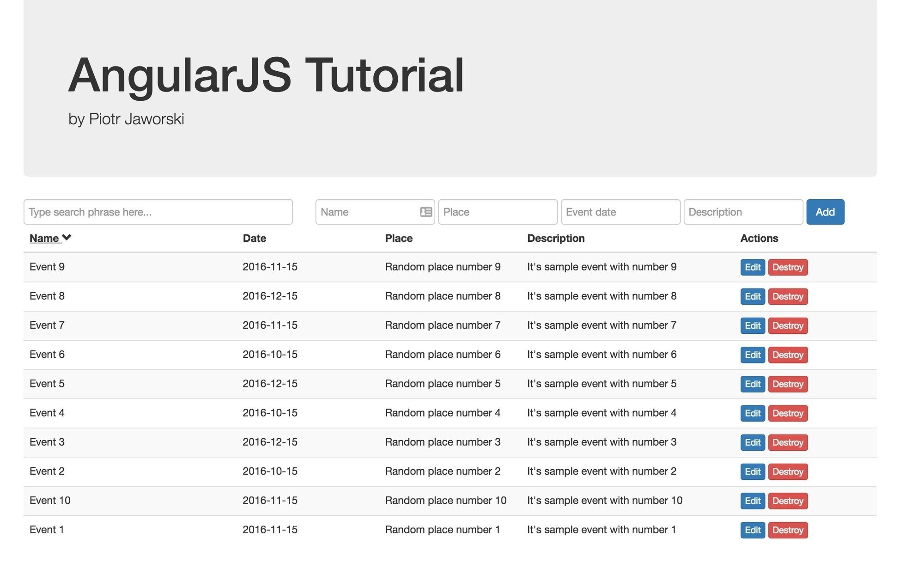
Task: Select the 'Event 10' name cell
Action: pos(50,500)
